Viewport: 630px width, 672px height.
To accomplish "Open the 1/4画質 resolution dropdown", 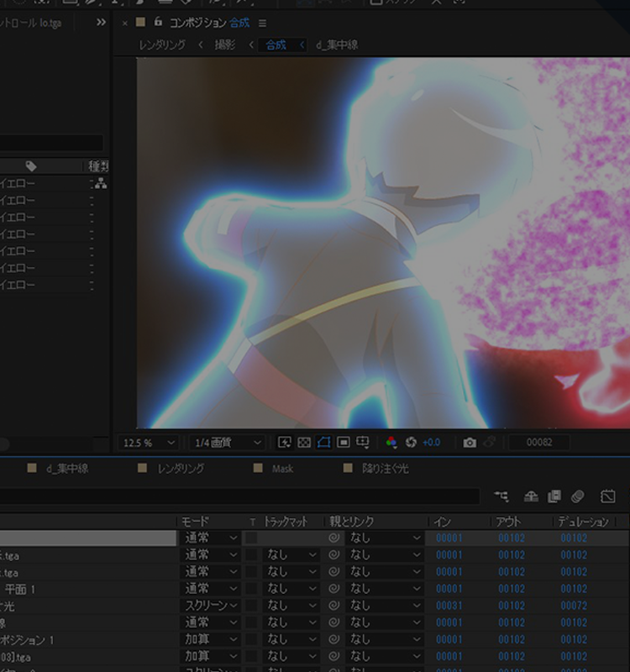I will point(227,443).
